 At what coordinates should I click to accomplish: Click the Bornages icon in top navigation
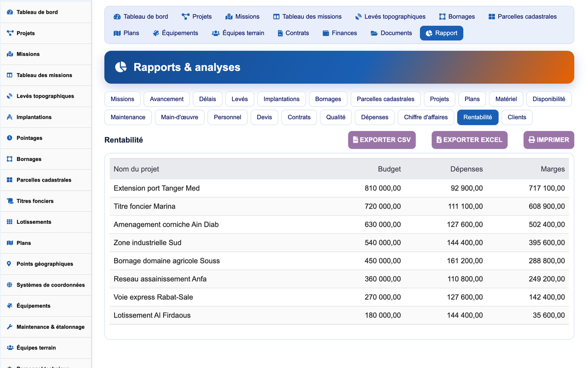[x=442, y=17]
